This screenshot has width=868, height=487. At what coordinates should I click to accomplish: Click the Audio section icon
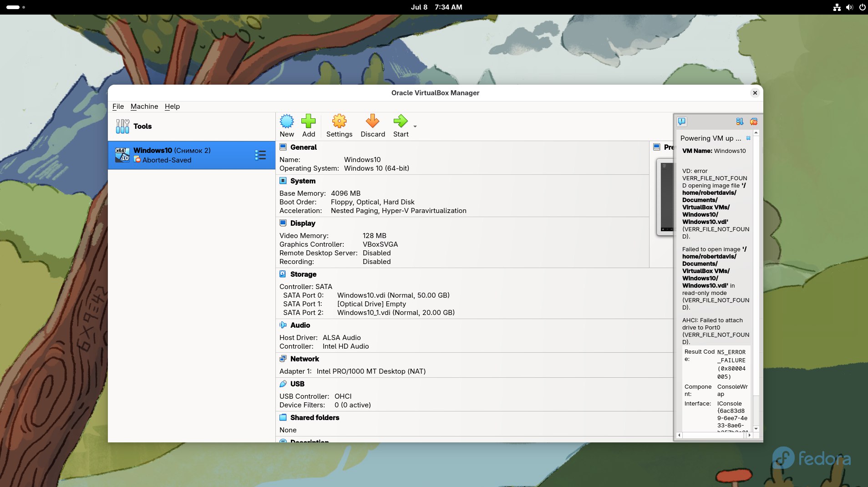(283, 325)
